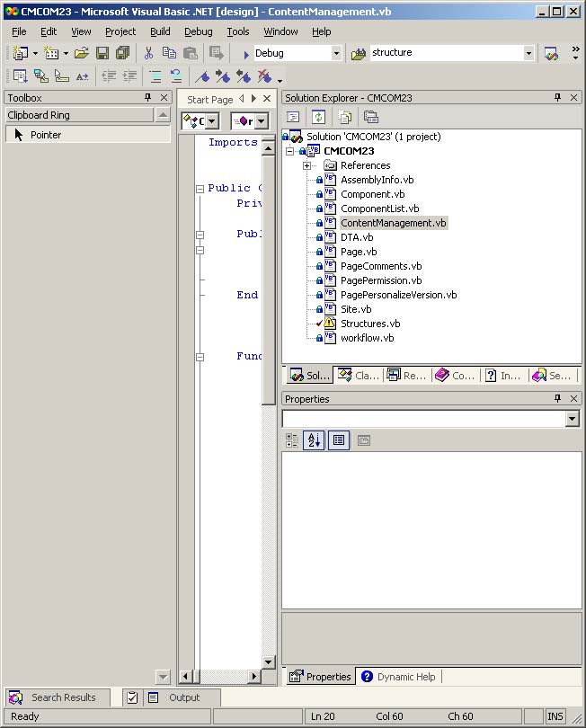Click Refresh in Solution Explorer toolbar
Image resolution: width=586 pixels, height=728 pixels.
318,117
